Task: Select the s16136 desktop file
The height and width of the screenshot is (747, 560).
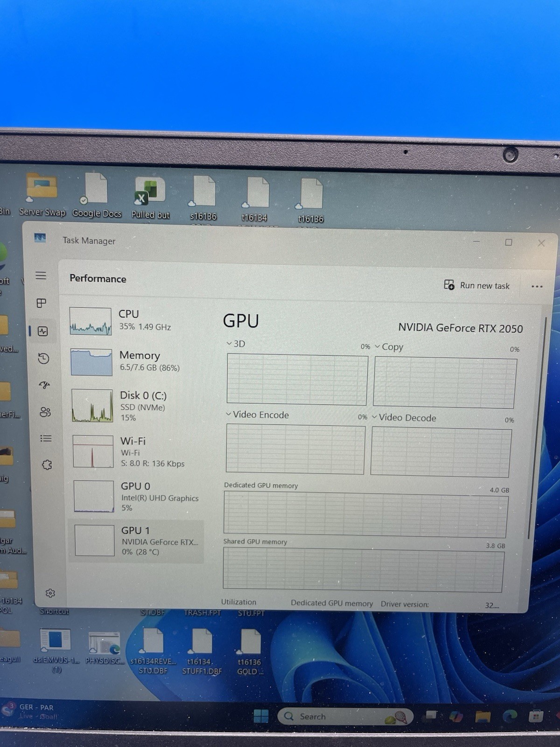Action: pyautogui.click(x=204, y=198)
